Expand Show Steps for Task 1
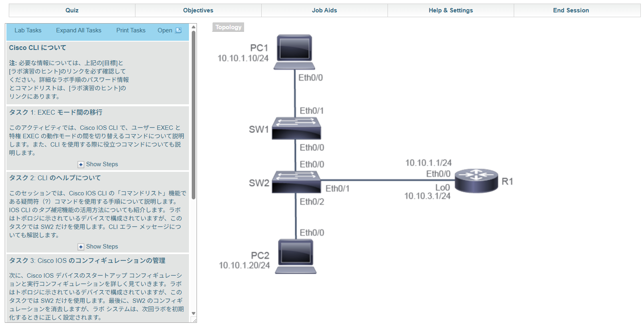 tap(98, 164)
